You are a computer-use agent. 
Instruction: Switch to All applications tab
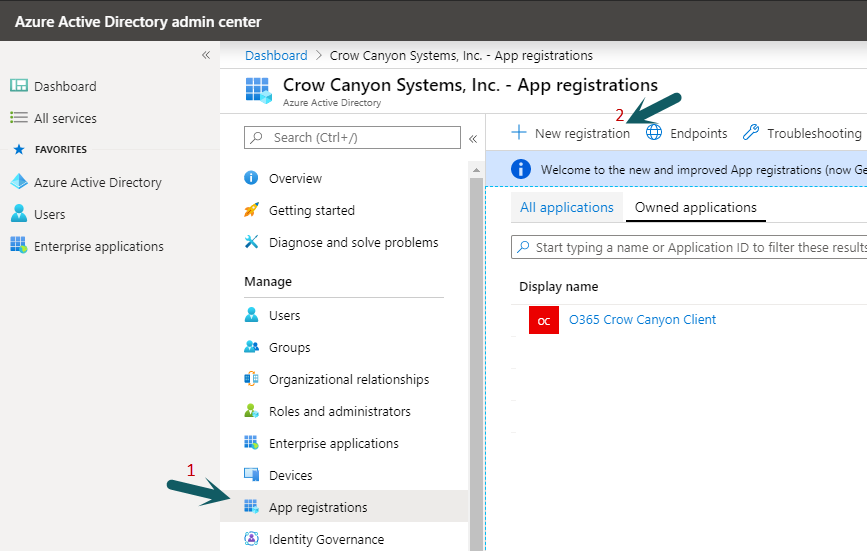click(567, 208)
